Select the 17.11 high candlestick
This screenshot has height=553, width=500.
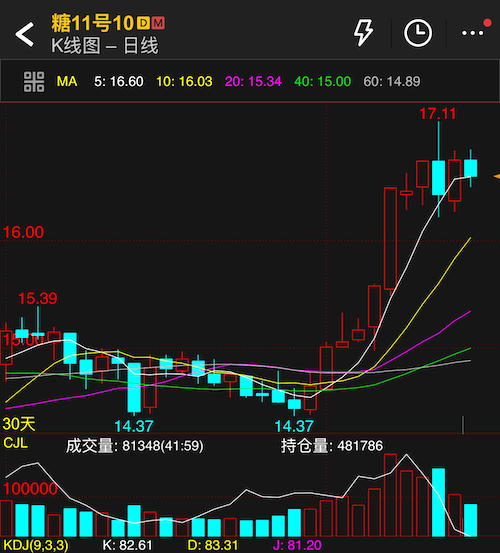pyautogui.click(x=439, y=169)
